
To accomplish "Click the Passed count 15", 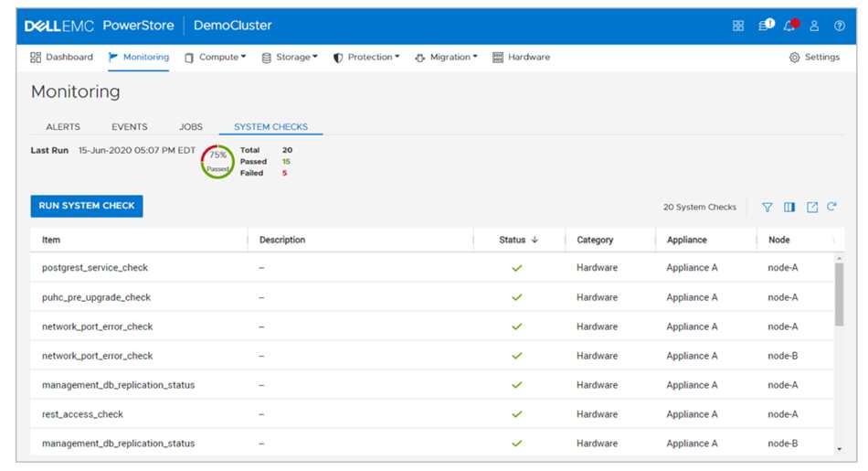I will pos(286,161).
